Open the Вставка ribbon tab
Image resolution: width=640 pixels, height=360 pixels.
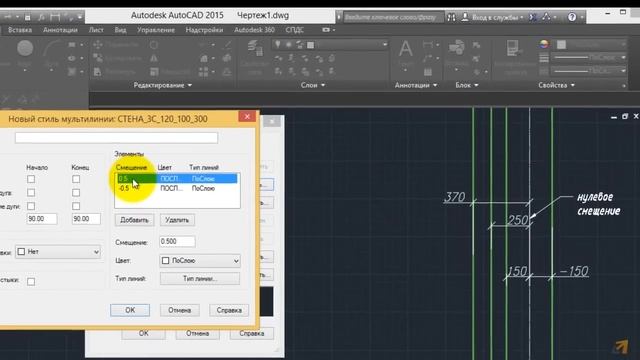tap(20, 30)
